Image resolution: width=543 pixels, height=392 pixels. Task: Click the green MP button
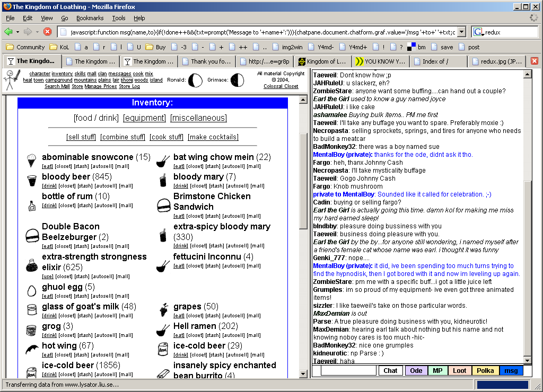437,371
